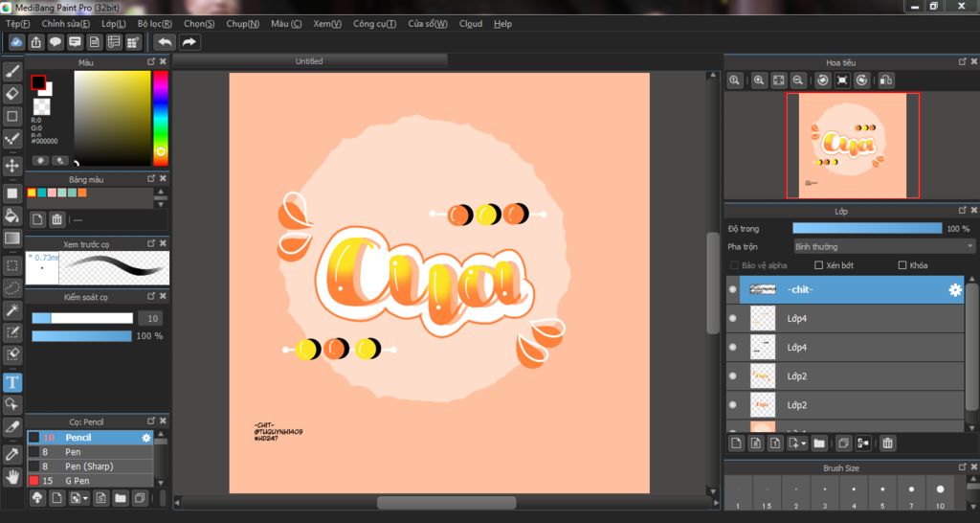The width and height of the screenshot is (980, 523).
Task: Click the brush size value field 10
Action: (x=152, y=318)
